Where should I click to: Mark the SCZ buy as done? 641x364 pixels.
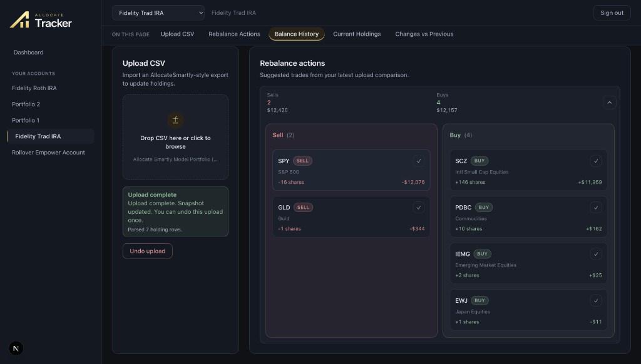(596, 161)
